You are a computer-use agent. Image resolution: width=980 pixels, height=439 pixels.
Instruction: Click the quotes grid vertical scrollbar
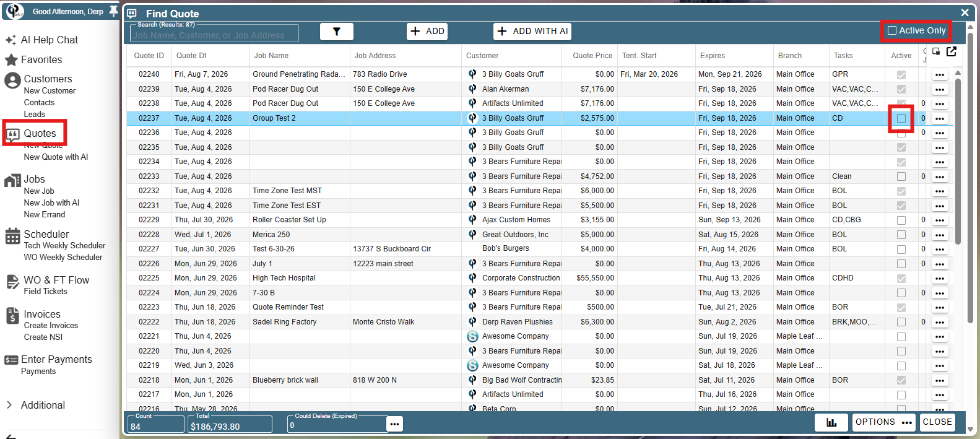[x=958, y=161]
